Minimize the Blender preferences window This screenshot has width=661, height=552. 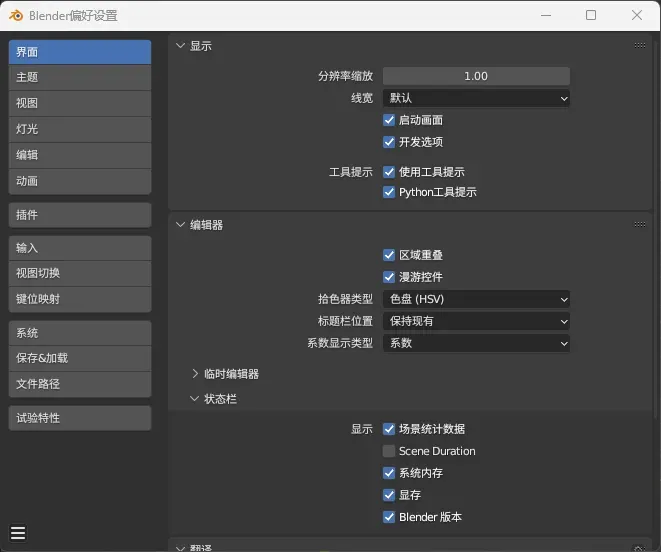tap(546, 15)
